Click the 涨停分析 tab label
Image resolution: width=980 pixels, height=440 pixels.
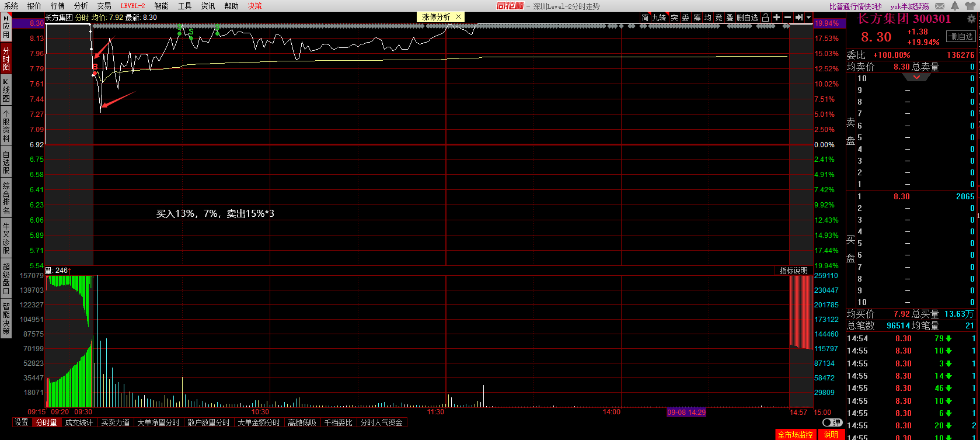[437, 17]
